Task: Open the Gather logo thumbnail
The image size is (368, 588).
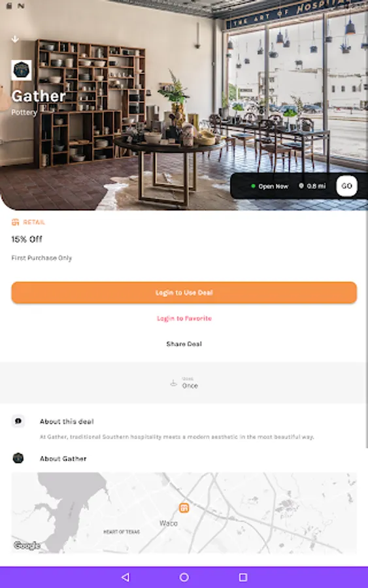Action: coord(22,70)
